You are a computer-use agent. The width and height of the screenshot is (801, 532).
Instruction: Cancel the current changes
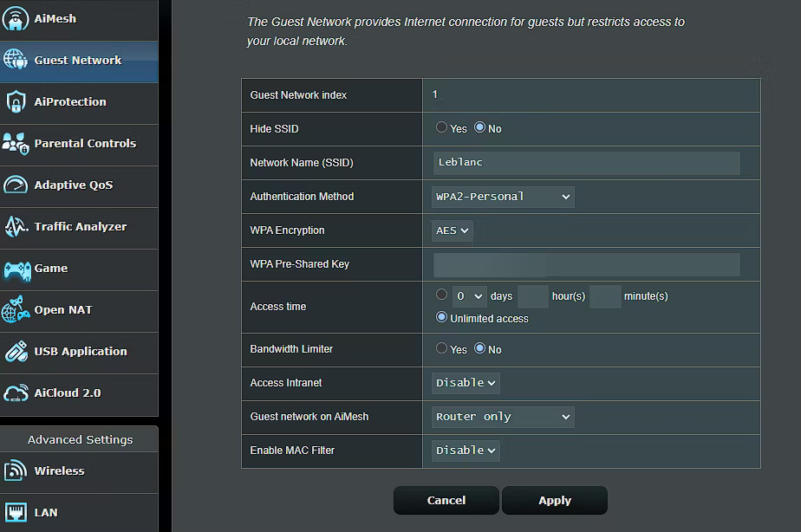446,500
